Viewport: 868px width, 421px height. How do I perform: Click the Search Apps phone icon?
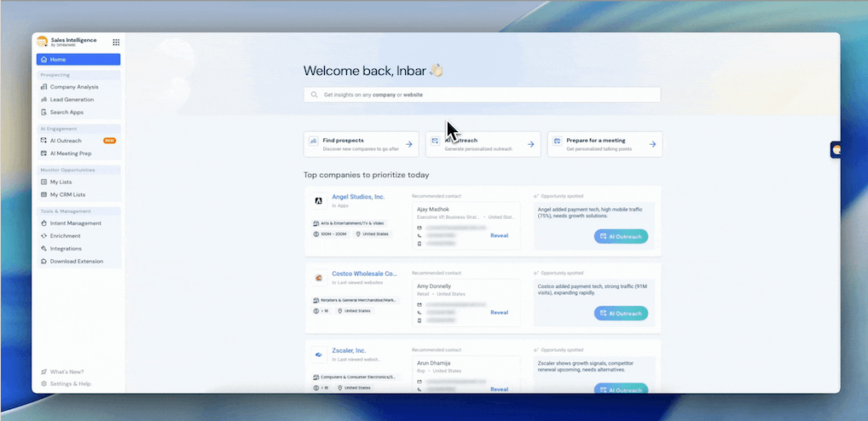(x=43, y=112)
